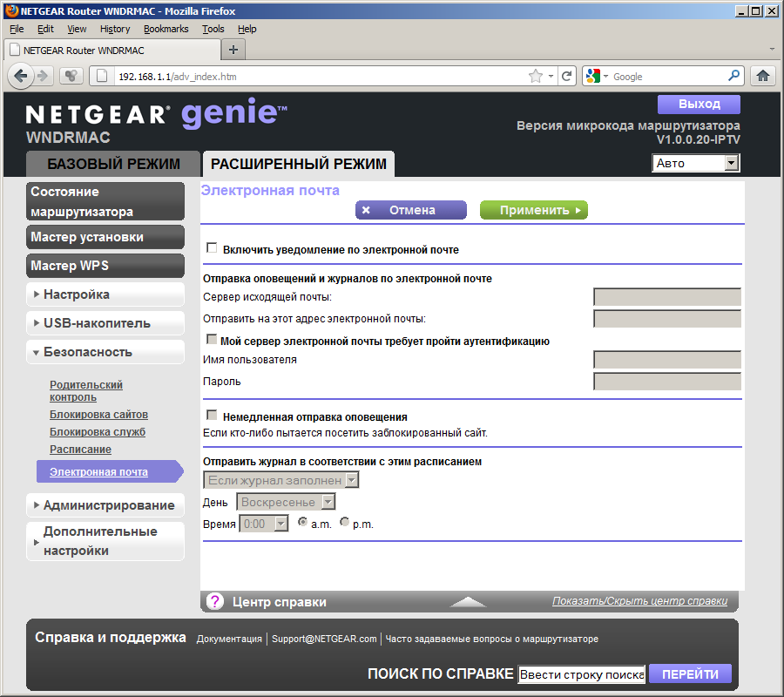This screenshot has height=697, width=784.
Task: Open Часто задаваемые вопросы о маршрутизаторе link
Action: (491, 639)
